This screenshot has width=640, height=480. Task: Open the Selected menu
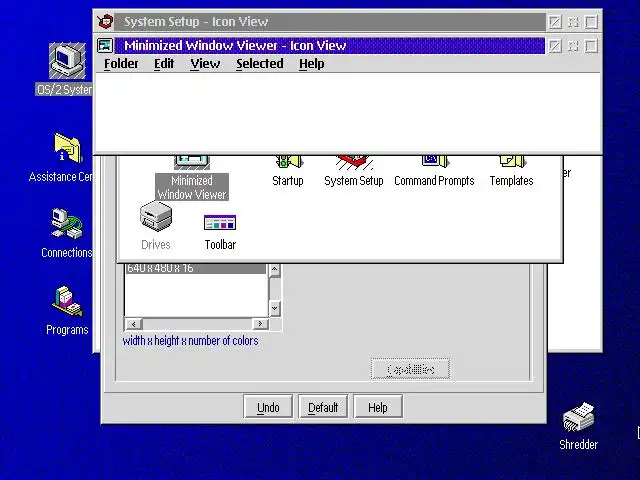tap(260, 64)
